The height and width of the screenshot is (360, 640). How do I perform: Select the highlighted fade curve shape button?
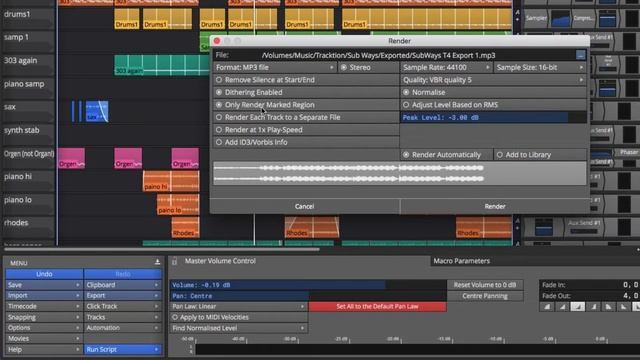point(577,307)
